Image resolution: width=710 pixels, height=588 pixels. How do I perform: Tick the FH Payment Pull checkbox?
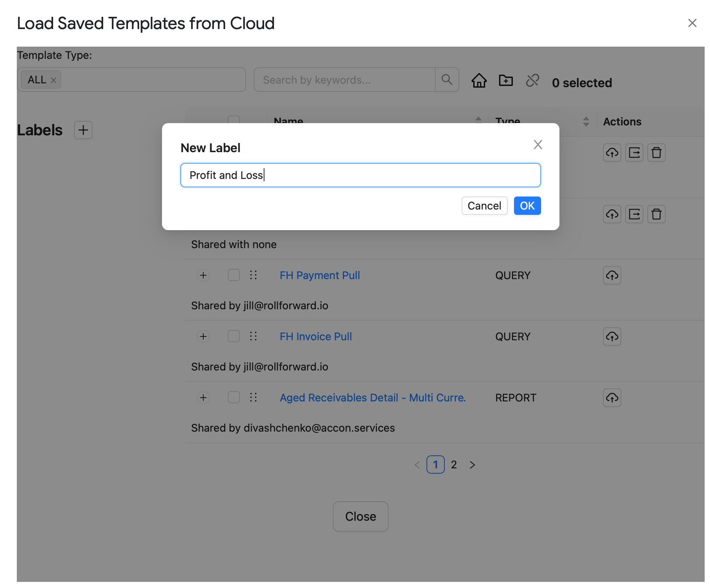pos(234,275)
